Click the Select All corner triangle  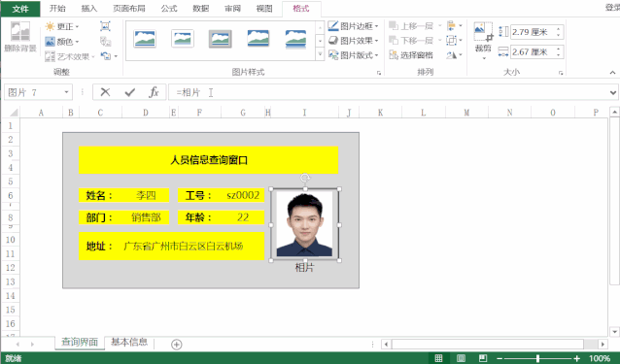(14, 113)
